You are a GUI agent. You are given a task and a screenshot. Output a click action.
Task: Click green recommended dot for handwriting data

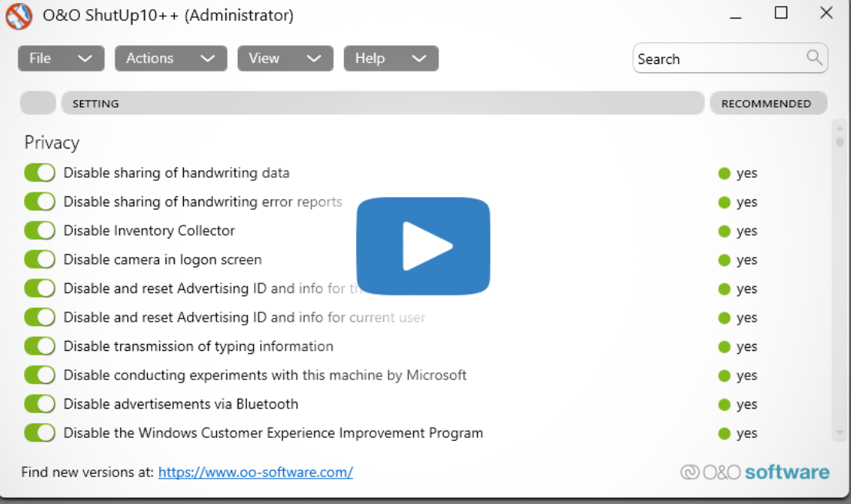click(724, 173)
